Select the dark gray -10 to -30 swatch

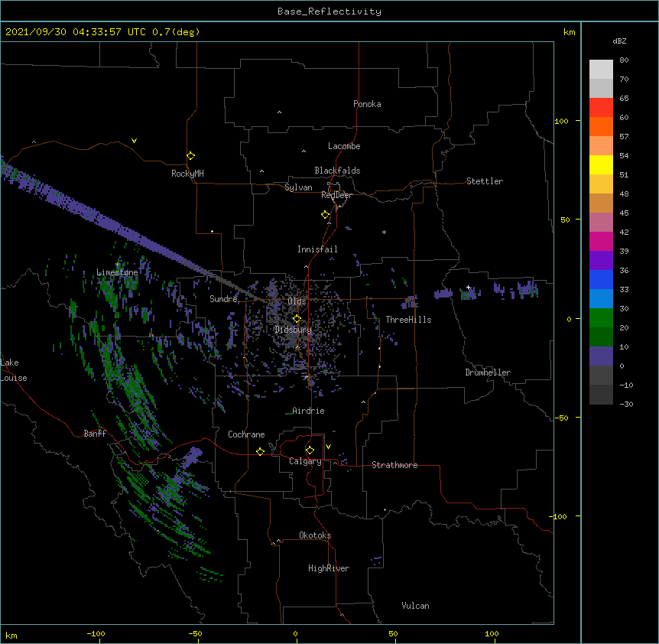tap(601, 395)
